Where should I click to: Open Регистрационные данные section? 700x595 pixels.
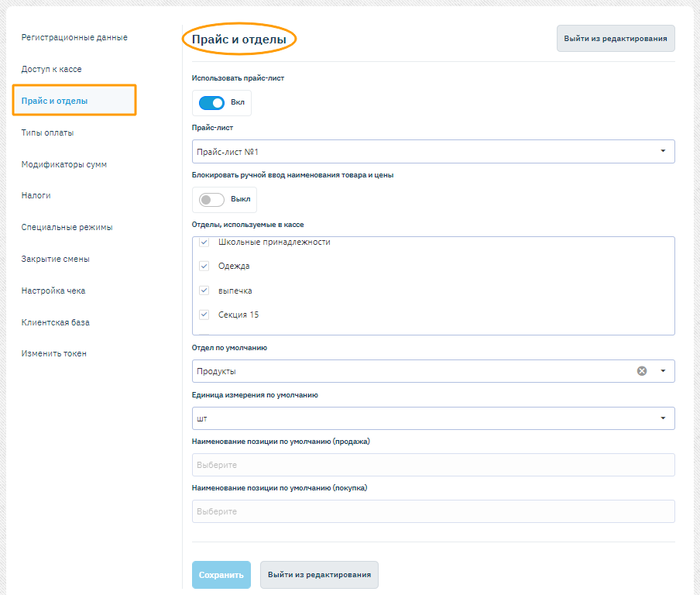[x=74, y=37]
